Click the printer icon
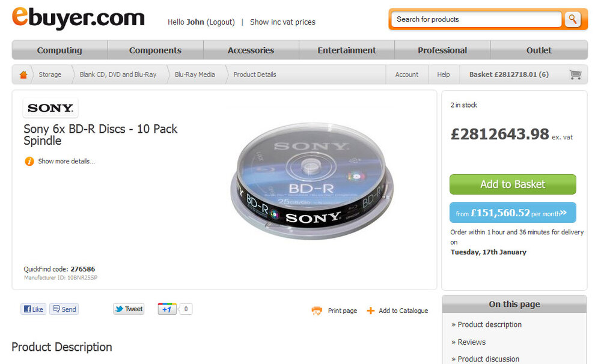Viewport: 601px width, 364px height. tap(317, 311)
